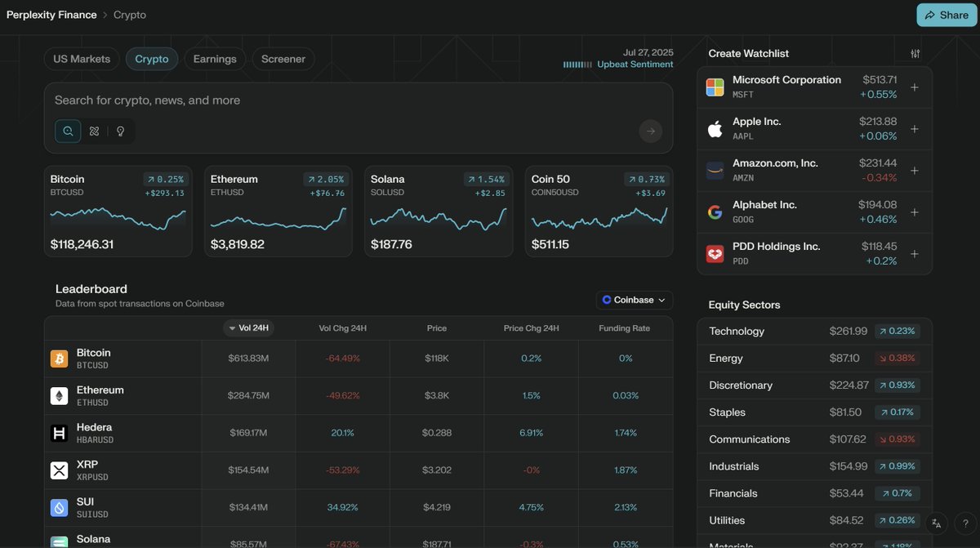This screenshot has height=548, width=980.
Task: Add PDD Holdings to watchlist with plus
Action: click(914, 254)
